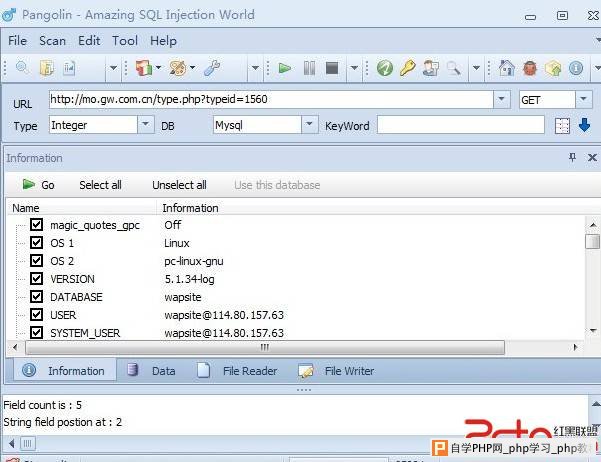This screenshot has height=462, width=601.
Task: Open the Type Integer dropdown
Action: click(x=145, y=125)
